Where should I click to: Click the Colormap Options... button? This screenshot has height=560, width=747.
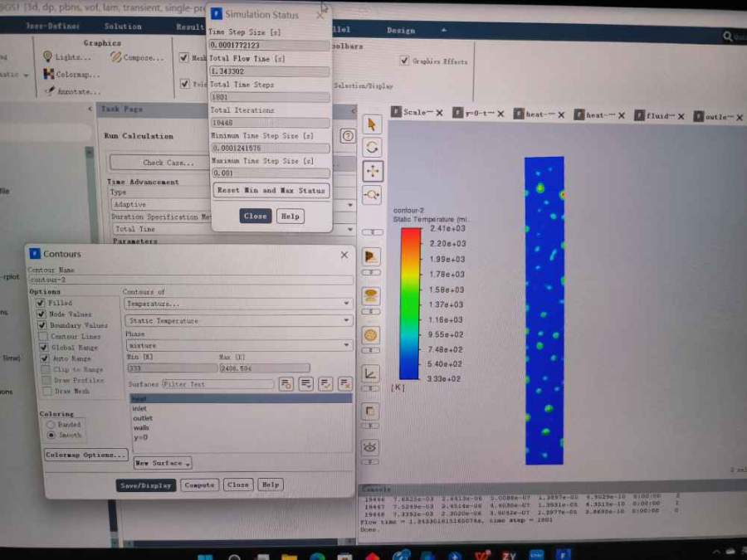pos(85,455)
